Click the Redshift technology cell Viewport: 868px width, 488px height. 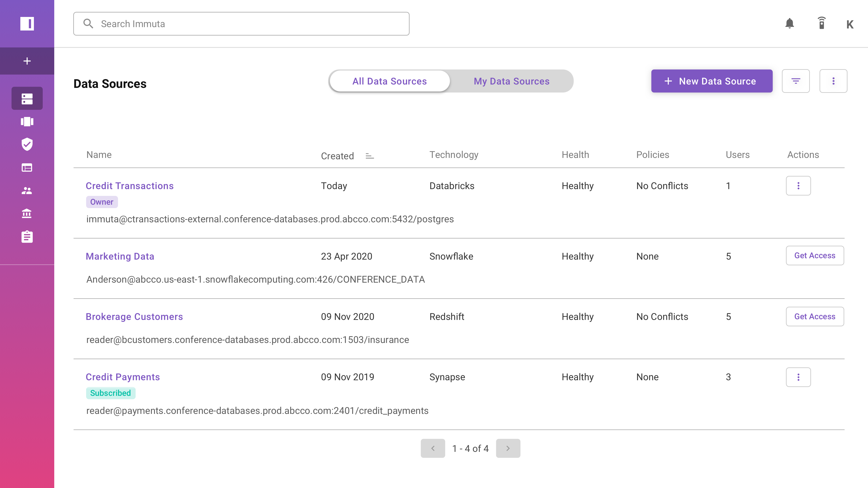point(447,317)
